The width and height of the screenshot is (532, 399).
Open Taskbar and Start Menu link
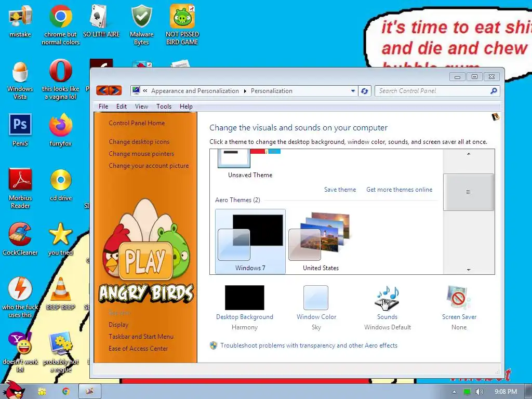click(x=141, y=337)
